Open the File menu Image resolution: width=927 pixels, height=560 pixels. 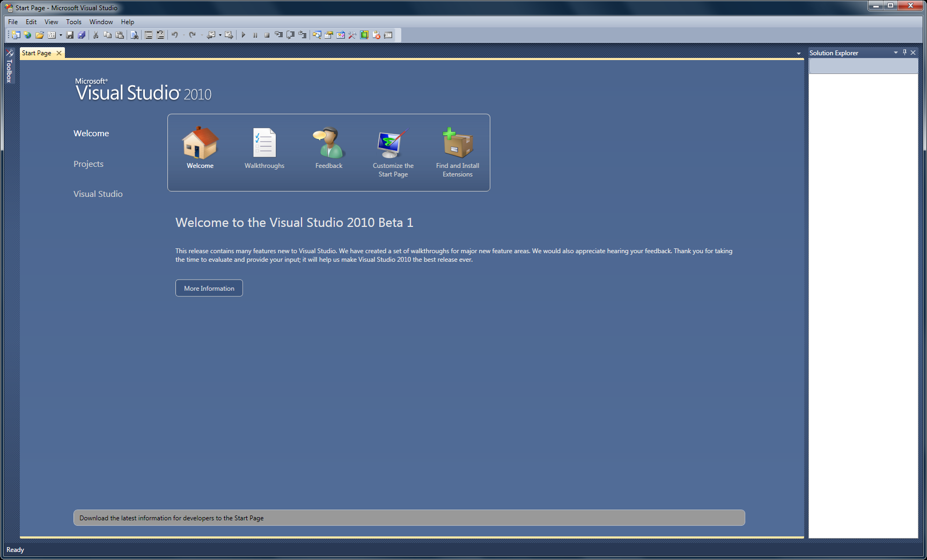tap(13, 22)
